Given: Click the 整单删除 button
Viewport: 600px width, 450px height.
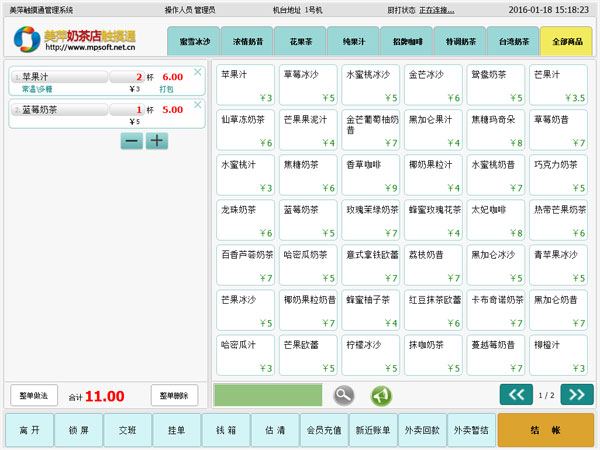Looking at the screenshot, I should point(174,395).
